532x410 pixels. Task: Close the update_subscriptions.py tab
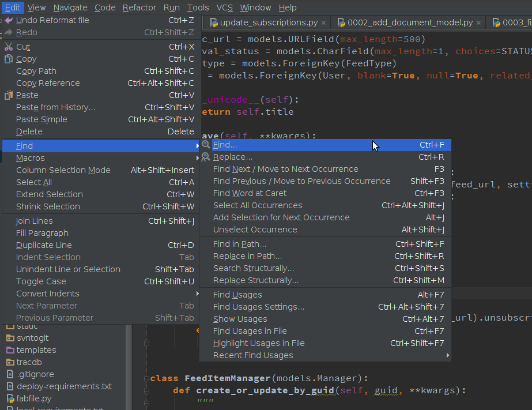pos(324,22)
